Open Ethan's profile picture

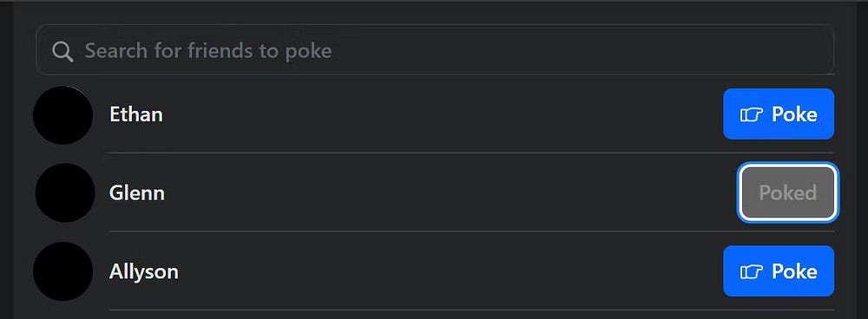[x=62, y=114]
